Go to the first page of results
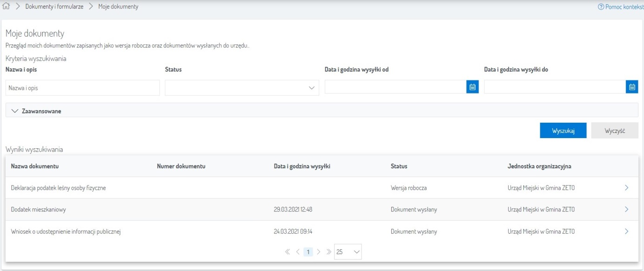 288,252
